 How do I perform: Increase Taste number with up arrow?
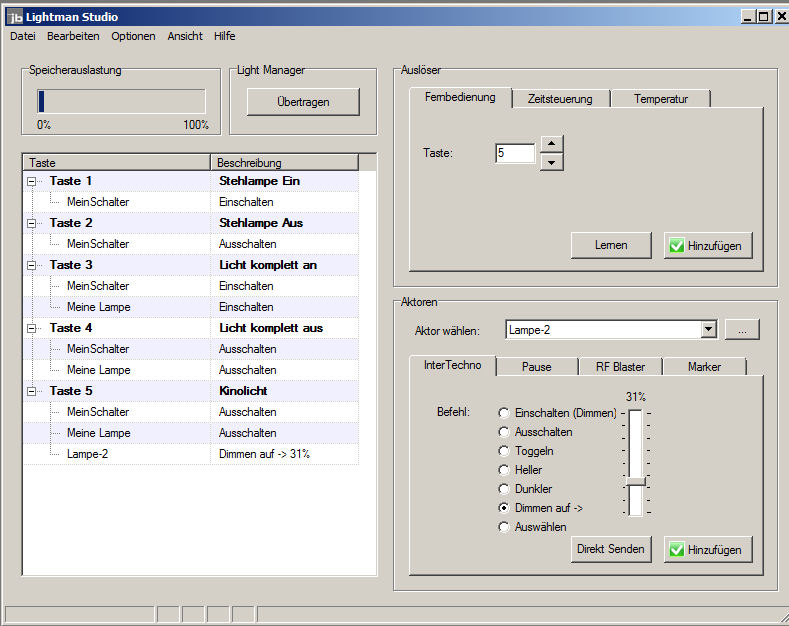point(551,144)
